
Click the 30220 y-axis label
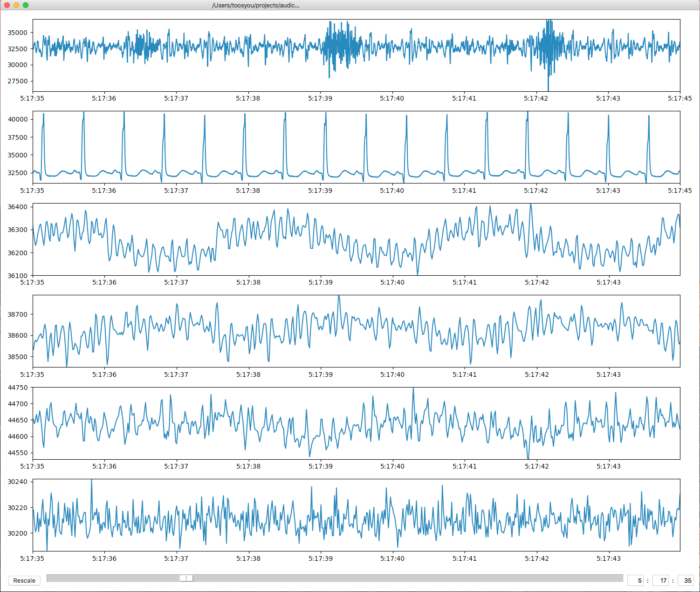(x=18, y=508)
